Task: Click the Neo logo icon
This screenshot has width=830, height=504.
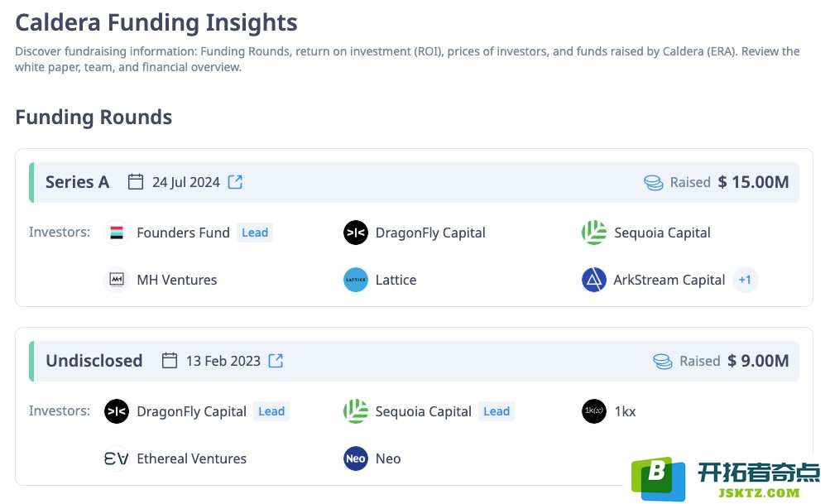Action: [x=356, y=458]
